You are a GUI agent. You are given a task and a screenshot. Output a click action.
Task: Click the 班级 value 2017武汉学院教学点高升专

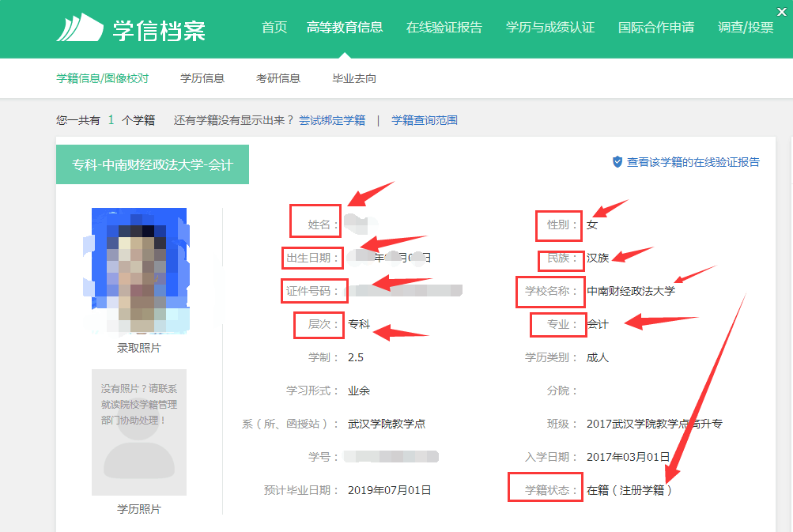coord(655,424)
